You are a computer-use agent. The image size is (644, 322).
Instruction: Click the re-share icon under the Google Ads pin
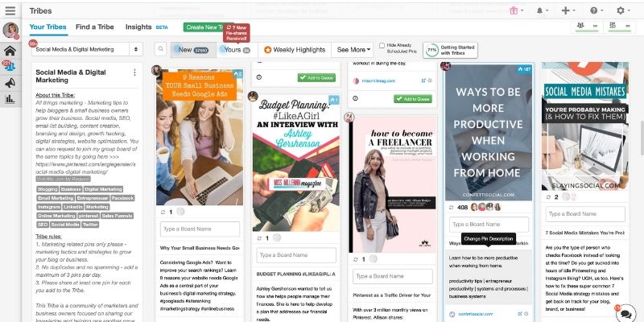tap(163, 213)
